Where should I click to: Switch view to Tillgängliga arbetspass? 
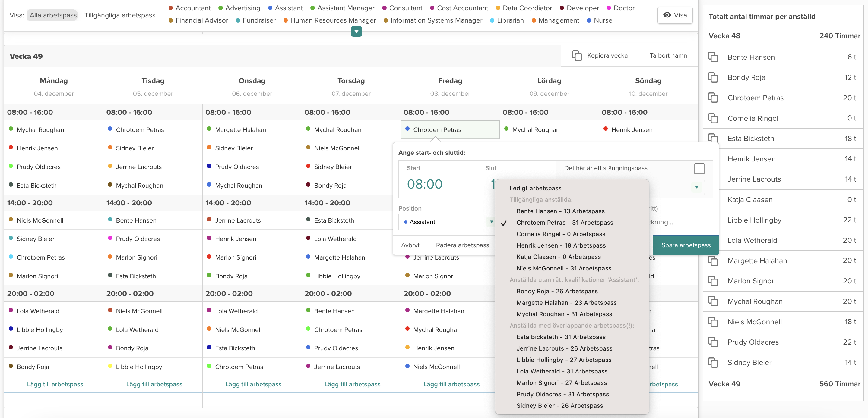point(120,15)
